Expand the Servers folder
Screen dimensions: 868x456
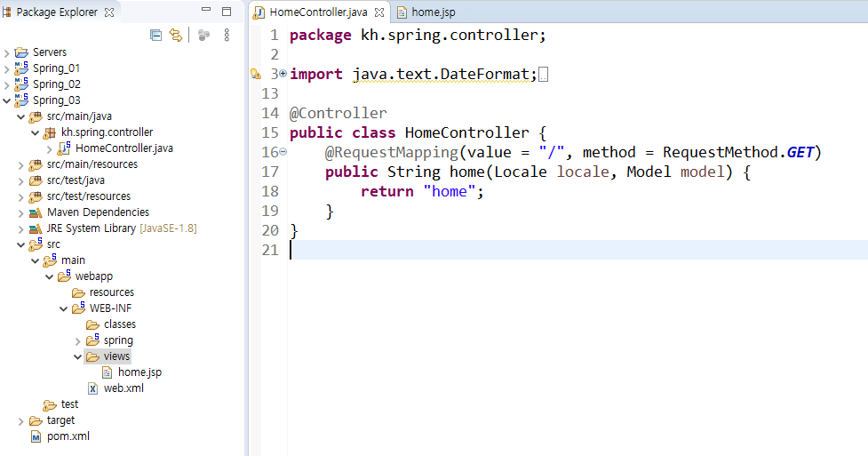6,53
